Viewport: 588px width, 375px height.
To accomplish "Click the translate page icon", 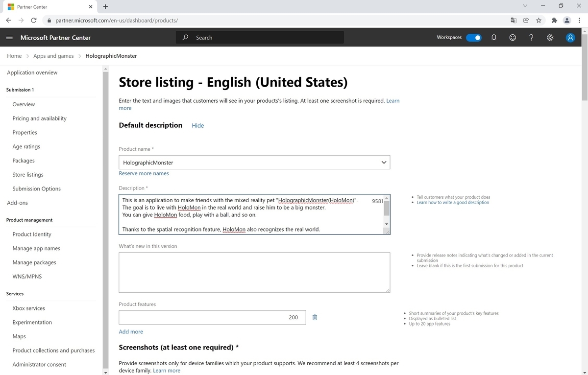I will pyautogui.click(x=513, y=20).
